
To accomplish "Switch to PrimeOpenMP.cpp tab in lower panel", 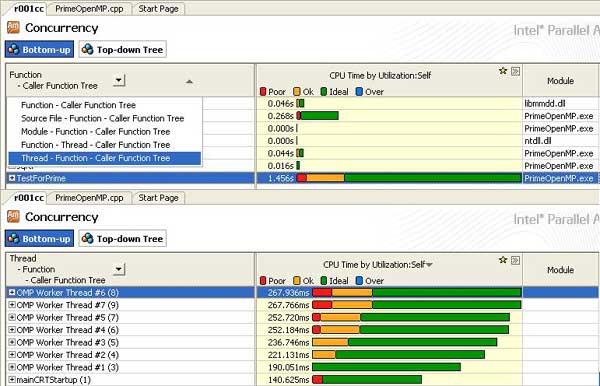I will (89, 198).
